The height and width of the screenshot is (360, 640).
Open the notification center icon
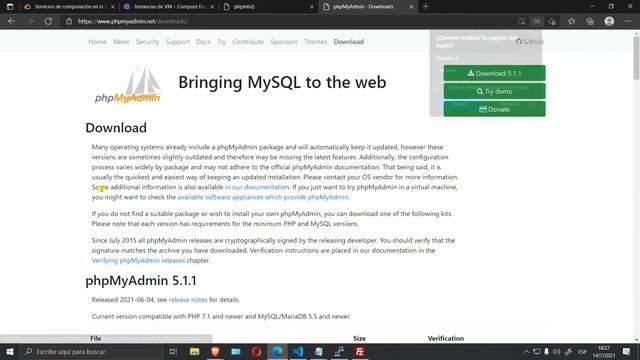click(x=627, y=351)
